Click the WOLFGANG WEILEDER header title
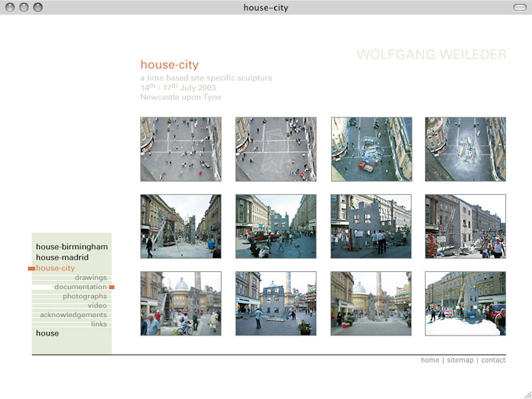 point(432,55)
